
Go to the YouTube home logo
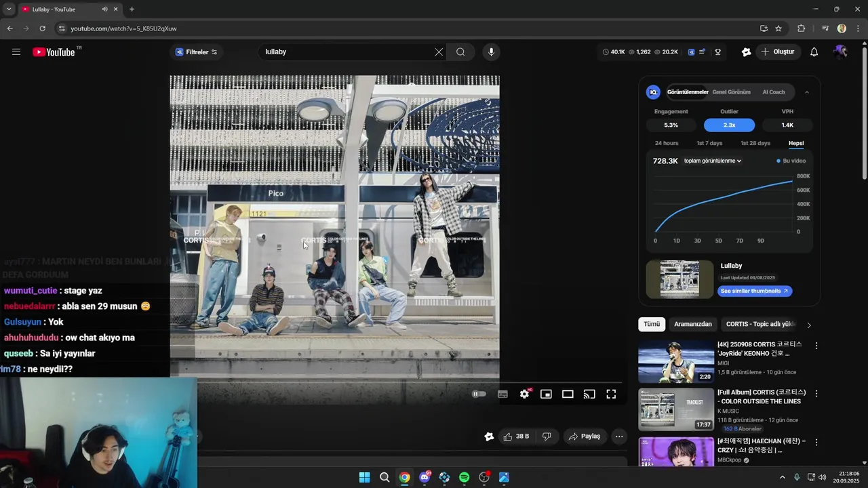click(x=54, y=52)
